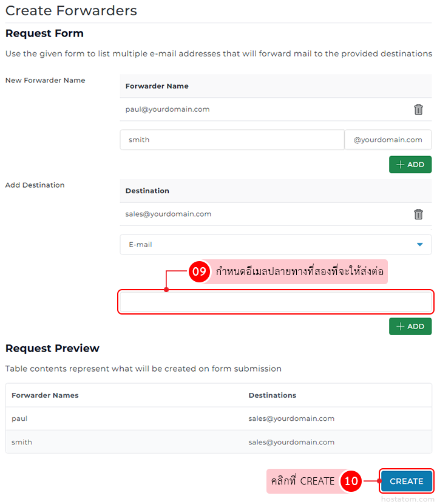The height and width of the screenshot is (504, 437).
Task: Remove the sales@yourdomain.com destination via trash icon
Action: click(x=418, y=214)
